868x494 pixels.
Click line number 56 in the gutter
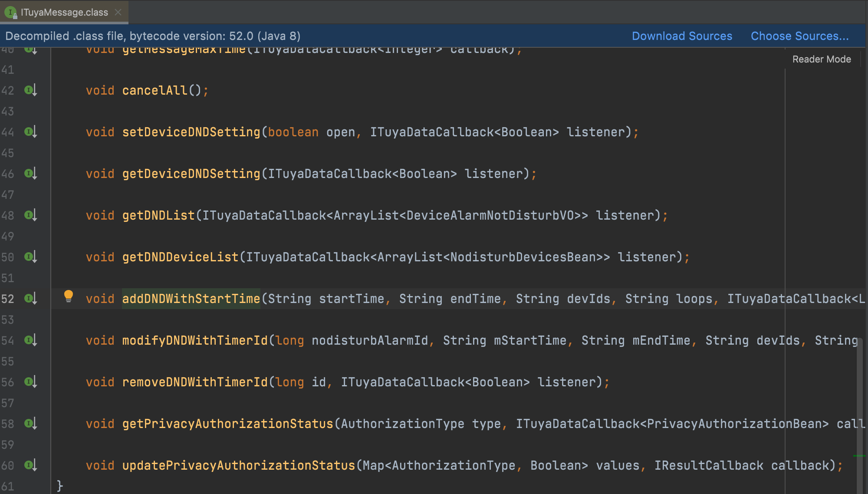click(8, 382)
